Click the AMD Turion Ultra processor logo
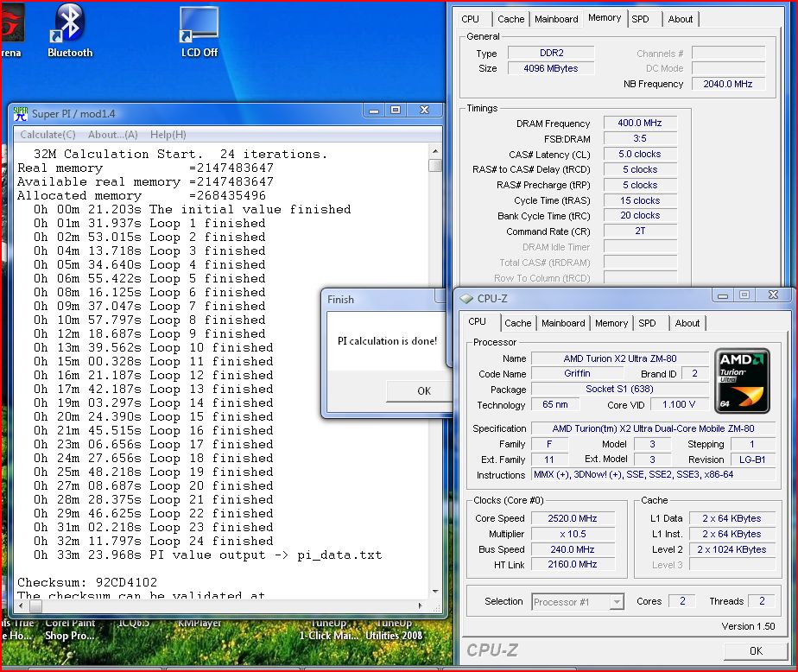798x672 pixels. click(x=742, y=380)
